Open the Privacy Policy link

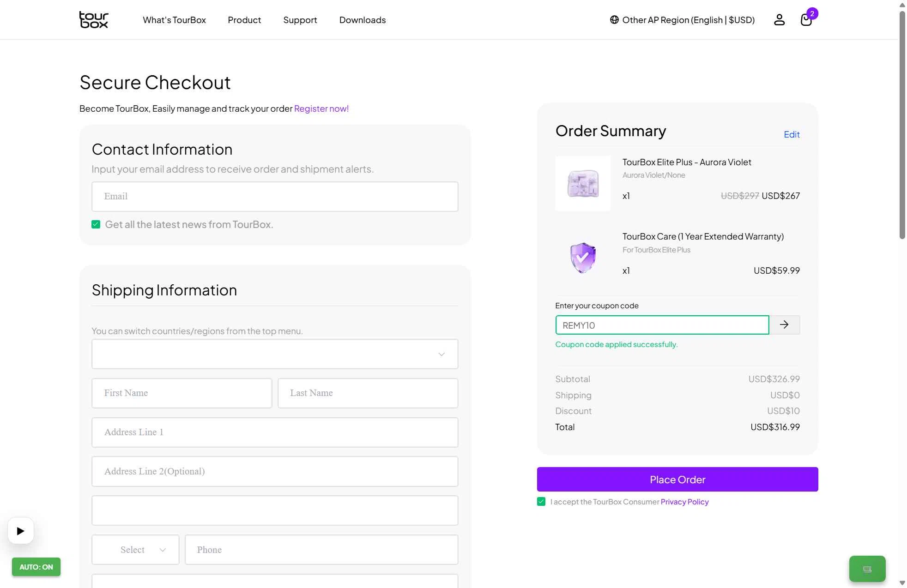click(684, 502)
